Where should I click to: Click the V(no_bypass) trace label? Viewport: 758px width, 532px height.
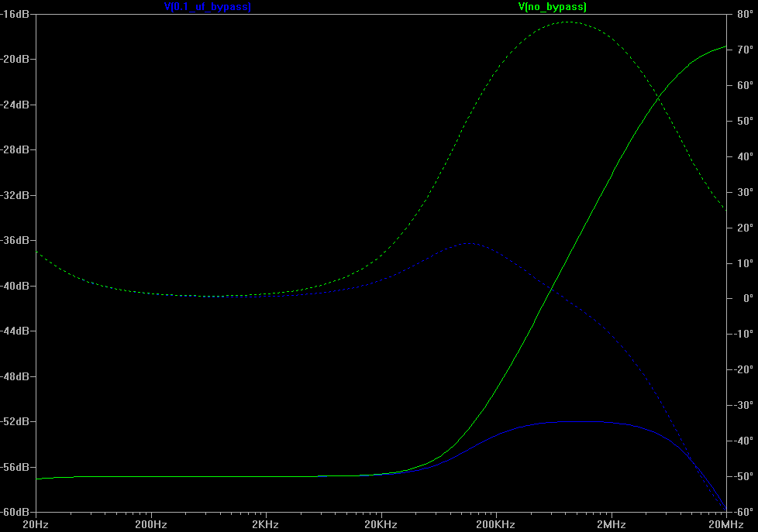tap(552, 7)
